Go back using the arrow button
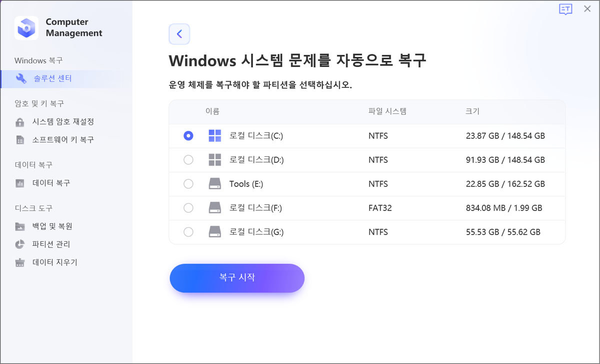 [x=179, y=34]
